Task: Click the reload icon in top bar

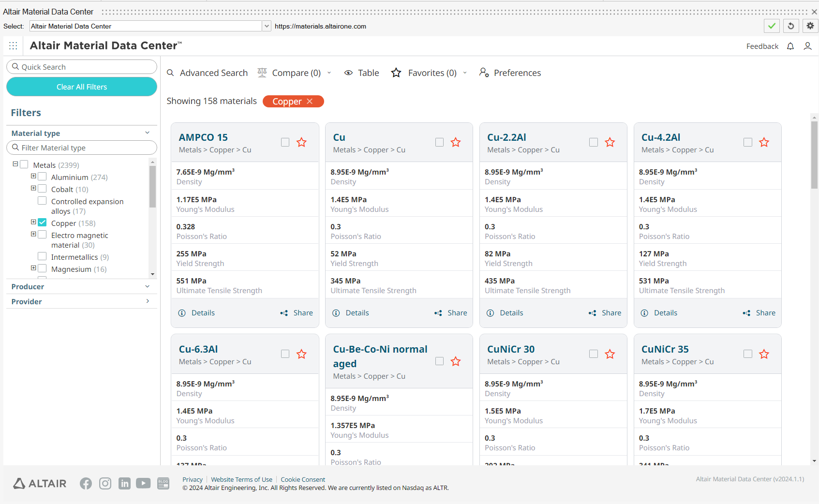Action: point(791,26)
